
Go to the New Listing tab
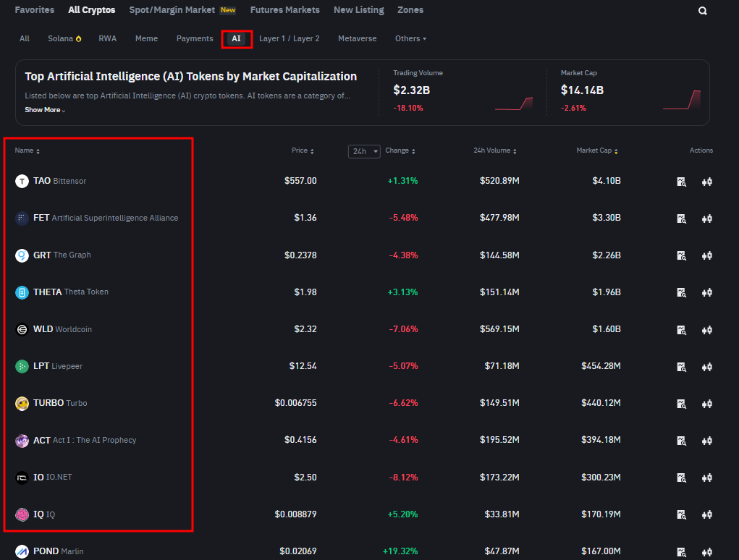point(359,10)
